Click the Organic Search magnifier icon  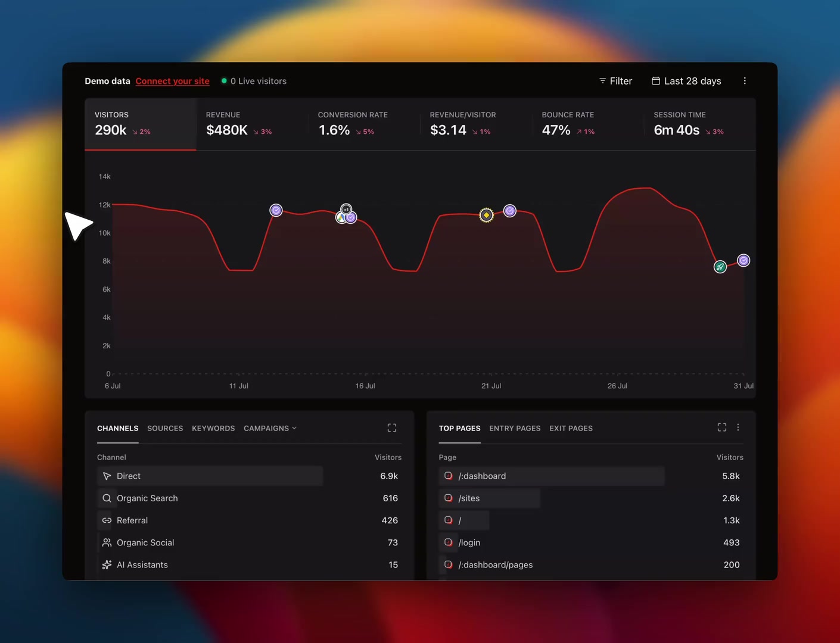pyautogui.click(x=107, y=498)
